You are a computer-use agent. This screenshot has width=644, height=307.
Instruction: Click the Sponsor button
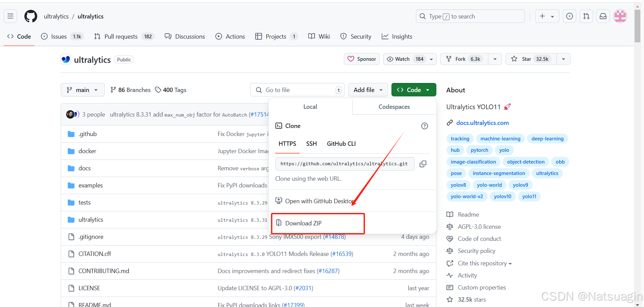coord(362,59)
